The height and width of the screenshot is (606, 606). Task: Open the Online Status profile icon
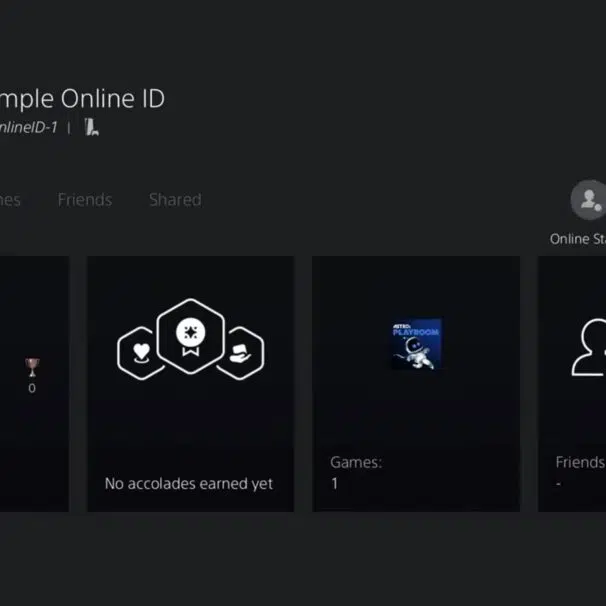pyautogui.click(x=589, y=200)
